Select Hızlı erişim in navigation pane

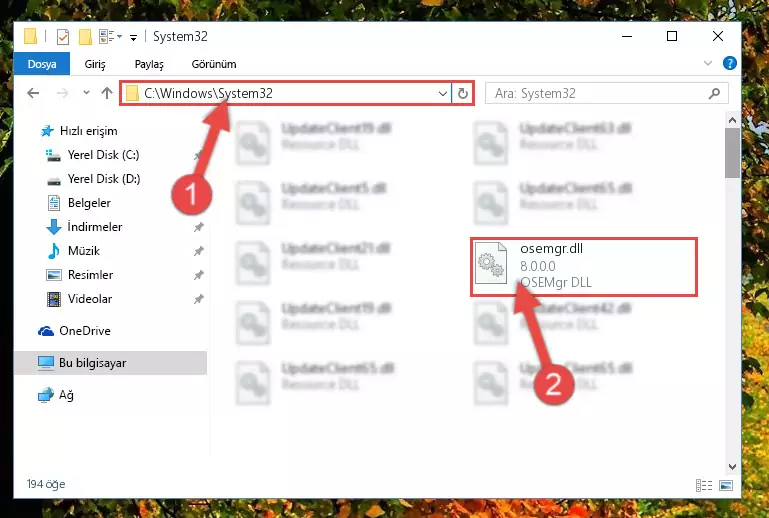(88, 131)
